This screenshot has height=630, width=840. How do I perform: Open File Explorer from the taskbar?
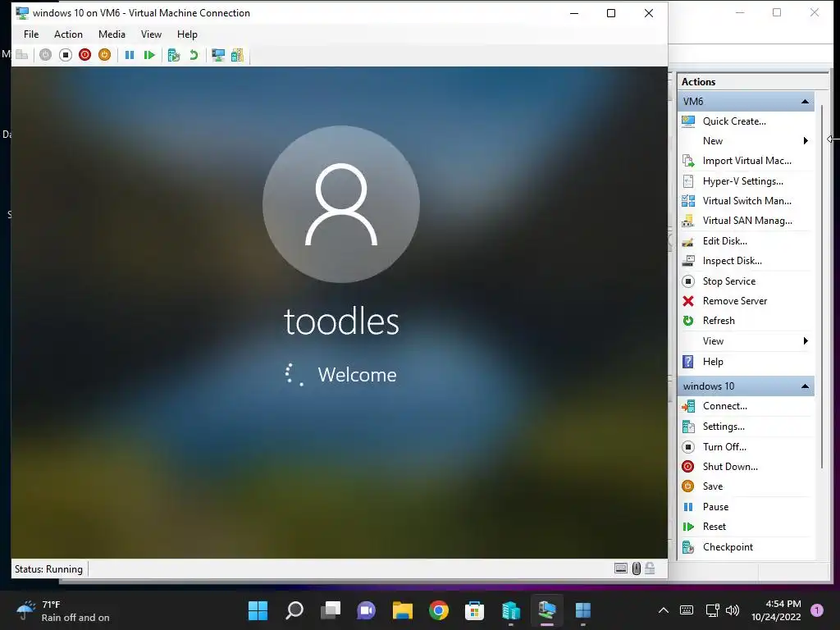[x=402, y=610]
